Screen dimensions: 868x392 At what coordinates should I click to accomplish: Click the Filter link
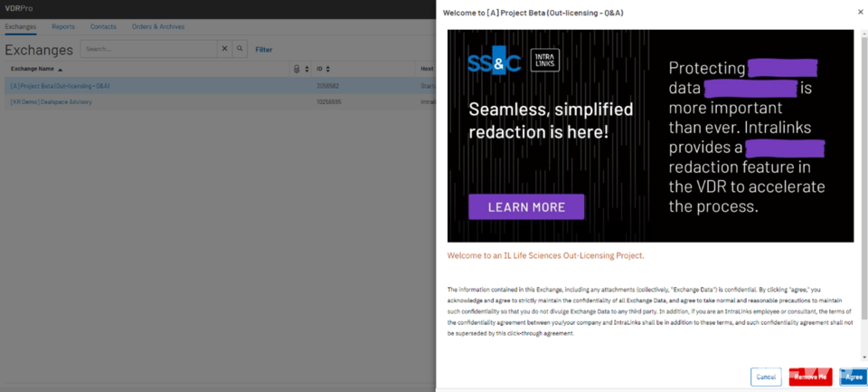pyautogui.click(x=263, y=50)
